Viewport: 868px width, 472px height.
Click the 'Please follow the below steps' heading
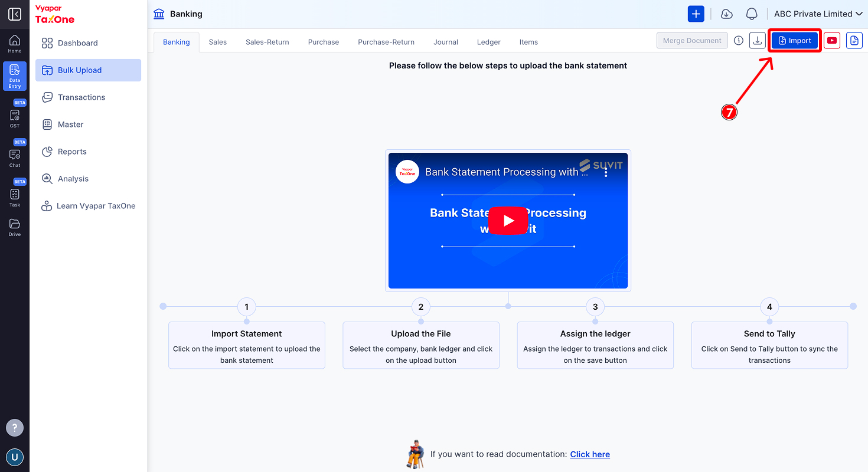click(x=508, y=65)
